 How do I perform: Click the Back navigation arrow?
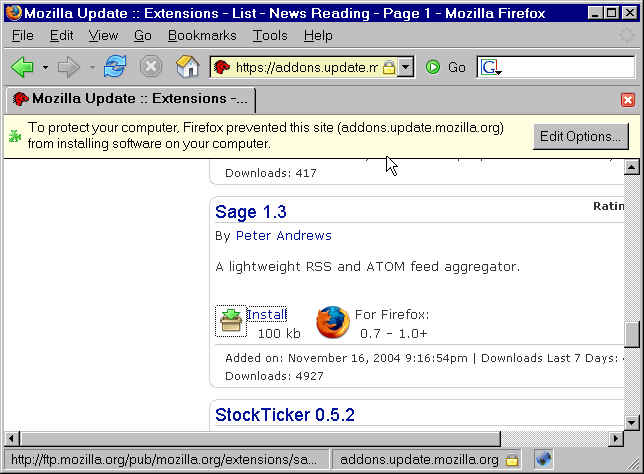pyautogui.click(x=22, y=67)
